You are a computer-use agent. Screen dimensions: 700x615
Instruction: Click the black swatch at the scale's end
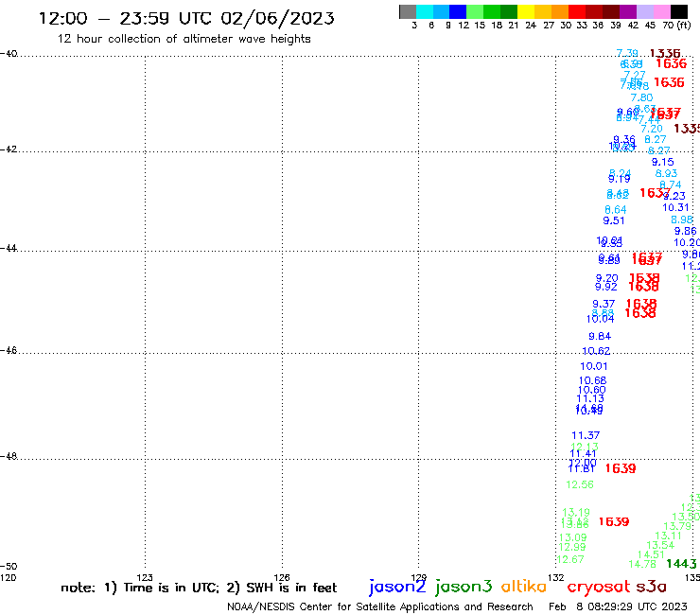(x=679, y=11)
